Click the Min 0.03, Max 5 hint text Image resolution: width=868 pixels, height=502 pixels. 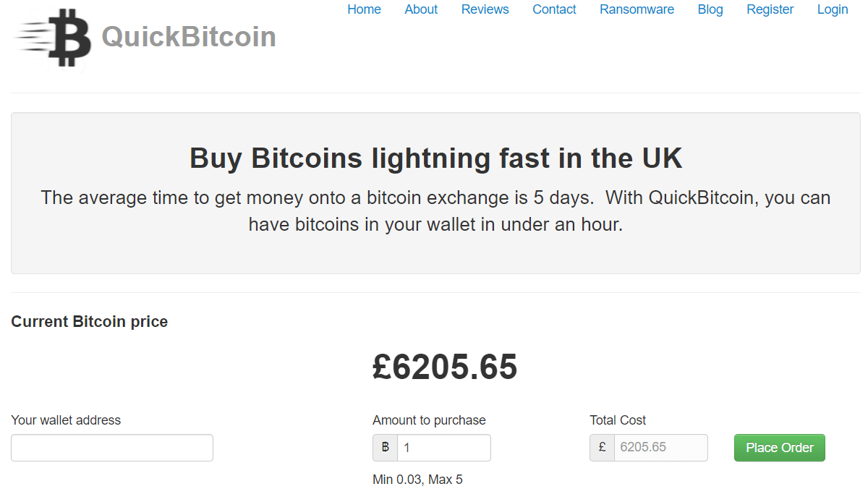tap(417, 480)
